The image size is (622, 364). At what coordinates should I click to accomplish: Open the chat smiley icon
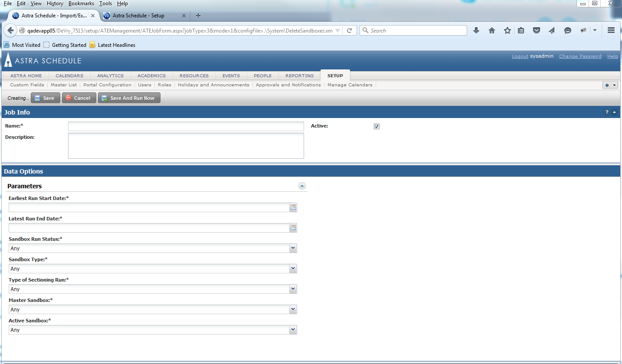(x=567, y=30)
